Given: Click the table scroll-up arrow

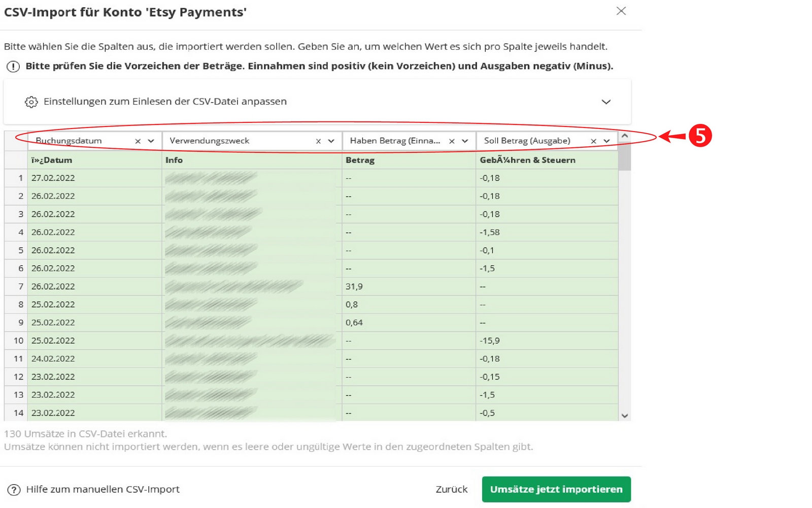Looking at the screenshot, I should [x=625, y=136].
